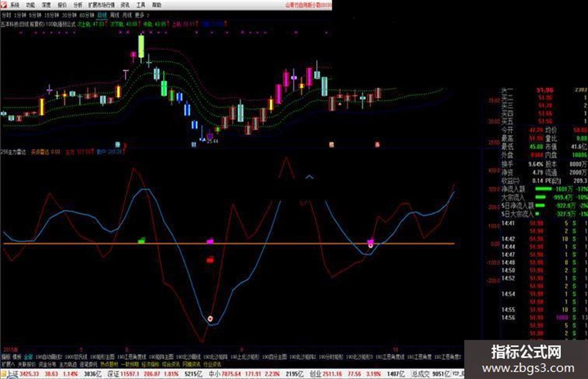Open the 热点题材 bottom tab
Image resolution: width=588 pixels, height=379 pixels.
(109, 364)
